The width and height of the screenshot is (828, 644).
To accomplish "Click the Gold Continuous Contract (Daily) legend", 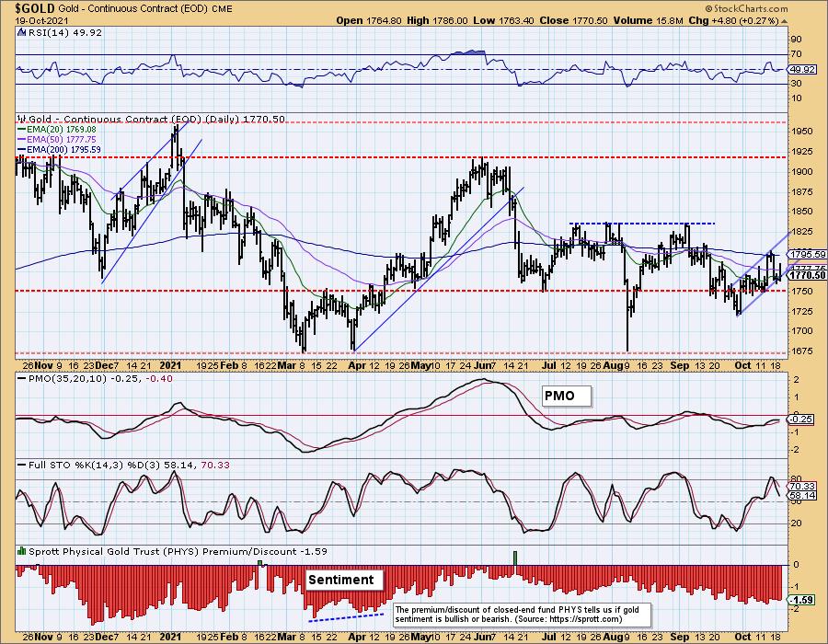I will (156, 120).
